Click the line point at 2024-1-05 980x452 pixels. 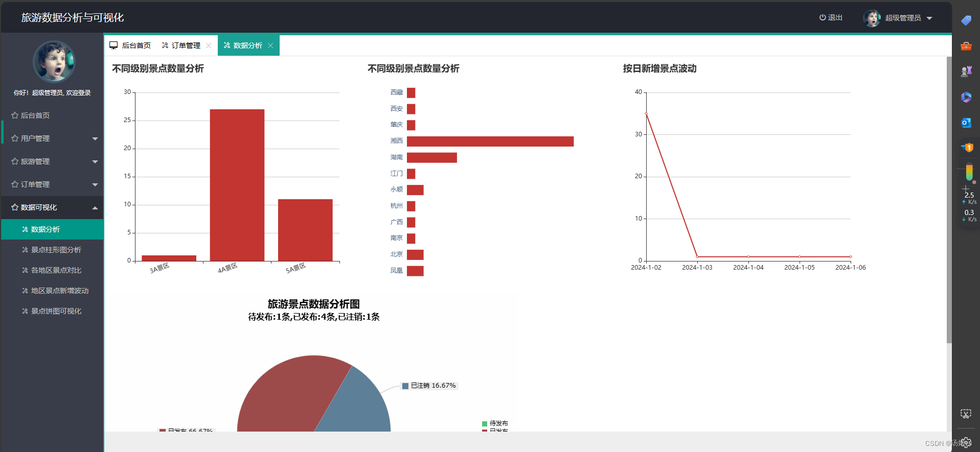[800, 257]
